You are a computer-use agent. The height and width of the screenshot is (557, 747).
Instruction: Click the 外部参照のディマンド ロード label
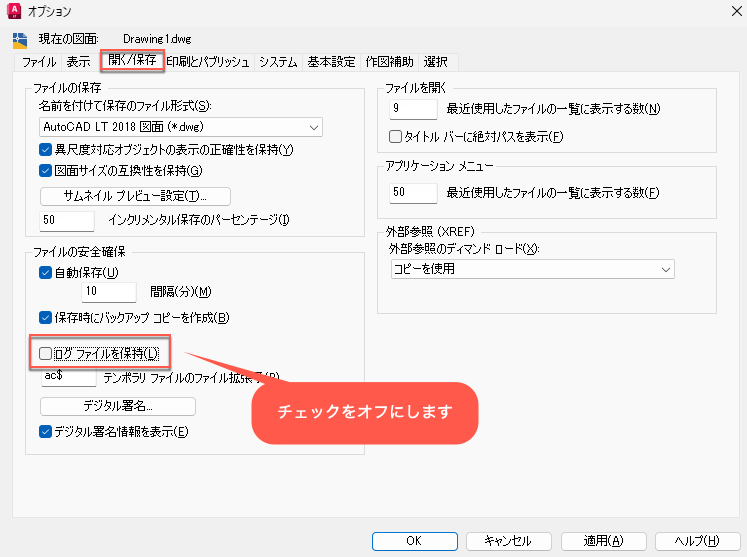pyautogui.click(x=464, y=249)
